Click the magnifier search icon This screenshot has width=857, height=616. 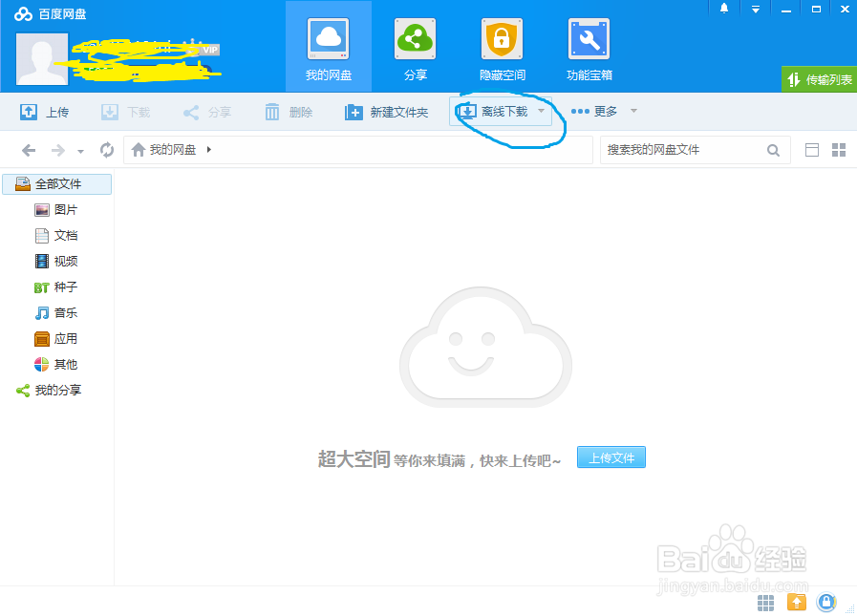pyautogui.click(x=773, y=150)
